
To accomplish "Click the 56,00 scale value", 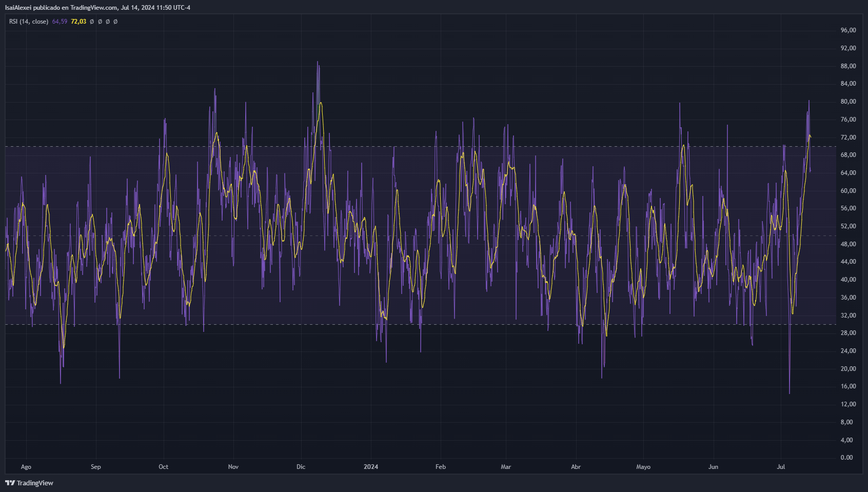I will [849, 208].
